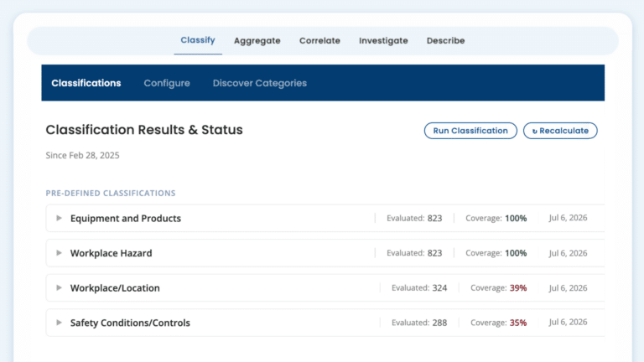Viewport: 644px width, 362px height.
Task: Select the Workplace Hazard label
Action: click(x=111, y=253)
